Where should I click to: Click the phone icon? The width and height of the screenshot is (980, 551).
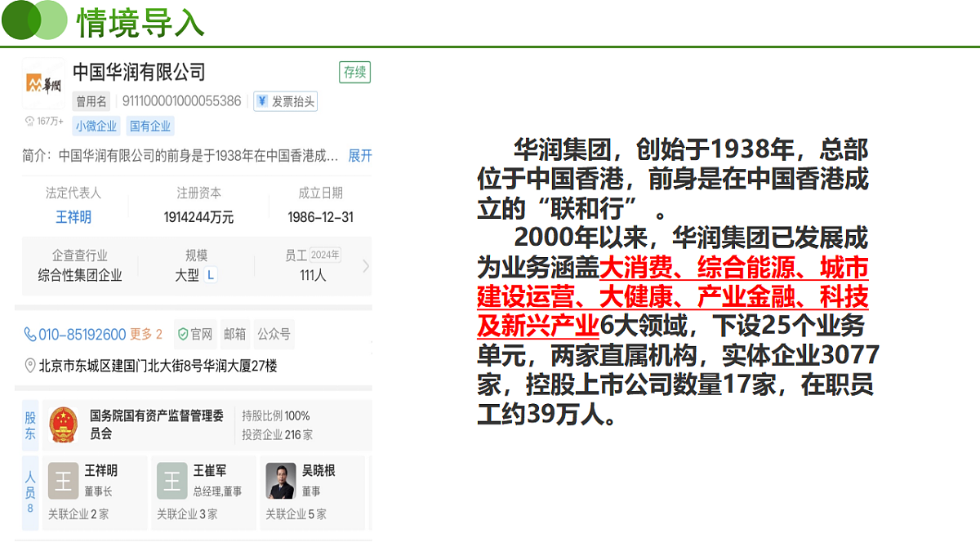(30, 334)
